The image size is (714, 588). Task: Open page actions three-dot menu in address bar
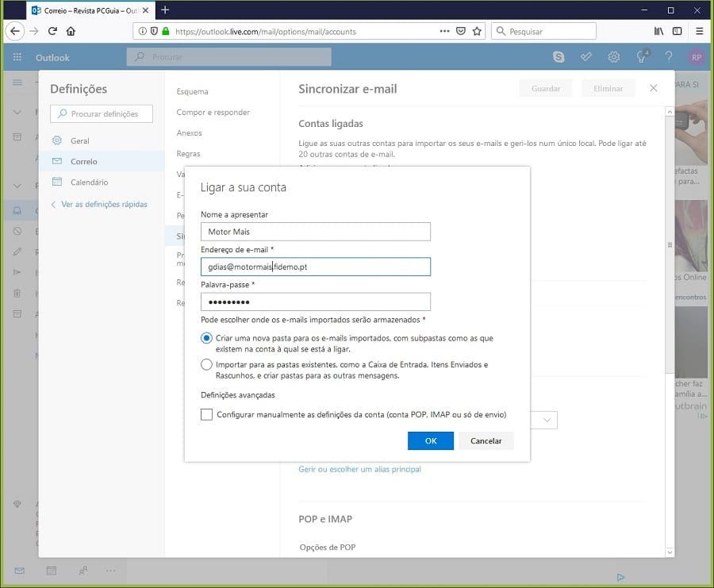(x=444, y=32)
